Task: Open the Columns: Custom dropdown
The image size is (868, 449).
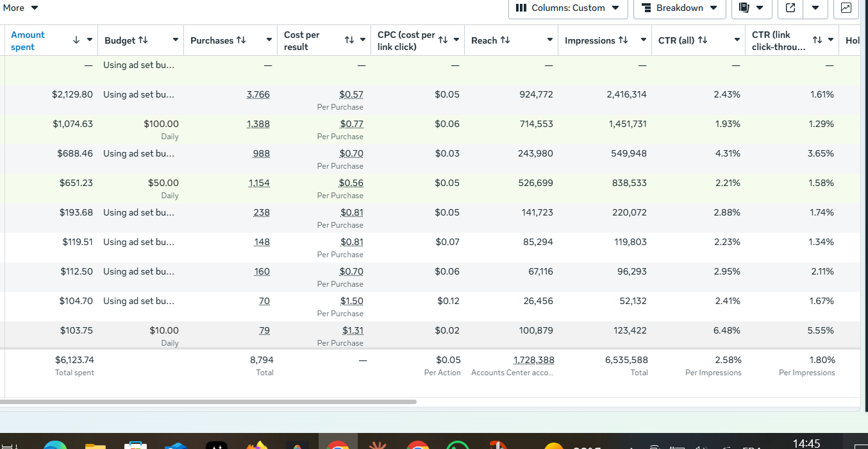Action: tap(567, 8)
